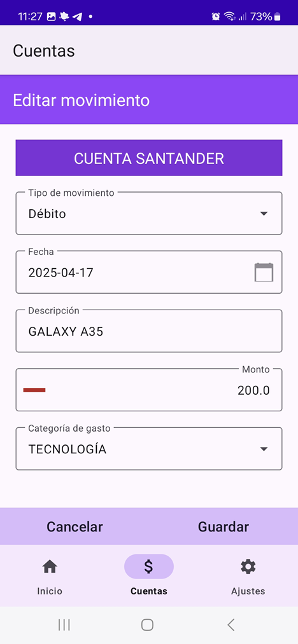298x644 pixels.
Task: Expand the Tipo de movimiento dropdown arrow
Action: pyautogui.click(x=264, y=214)
